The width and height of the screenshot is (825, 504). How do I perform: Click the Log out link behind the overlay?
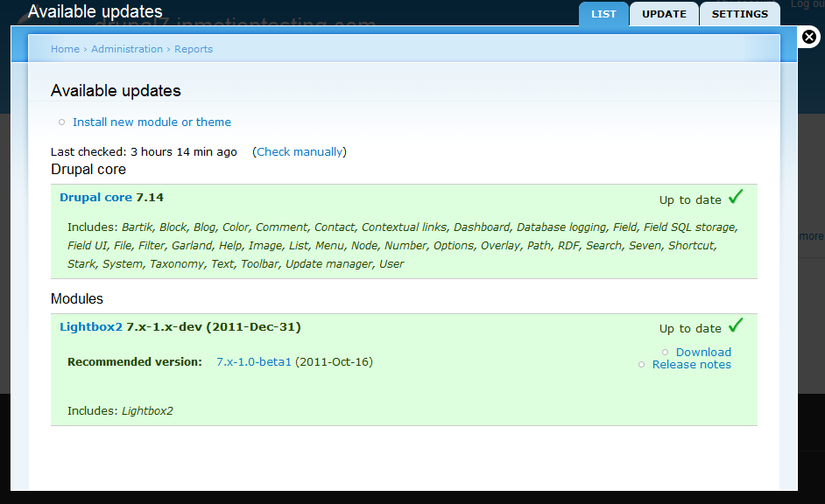click(x=807, y=4)
